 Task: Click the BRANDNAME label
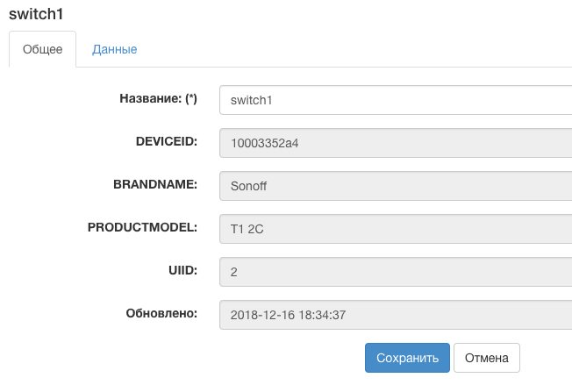155,184
